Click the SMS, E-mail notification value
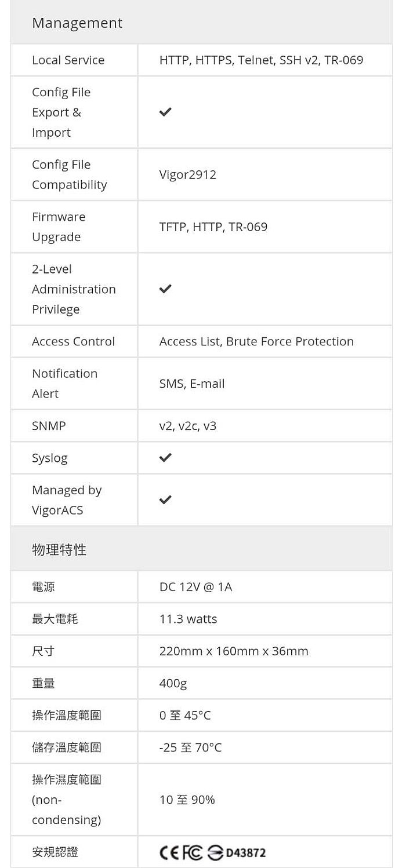Image resolution: width=406 pixels, height=868 pixels. pyautogui.click(x=192, y=384)
